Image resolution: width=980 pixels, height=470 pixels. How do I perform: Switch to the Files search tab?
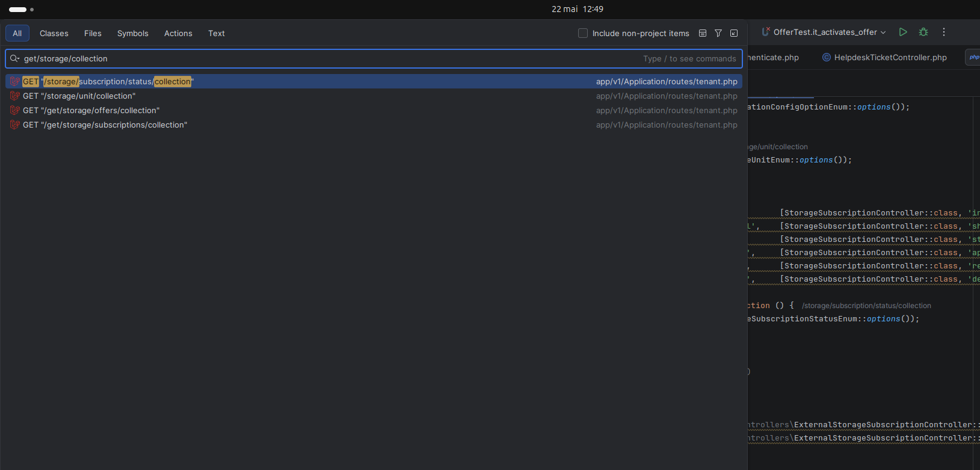(x=93, y=33)
